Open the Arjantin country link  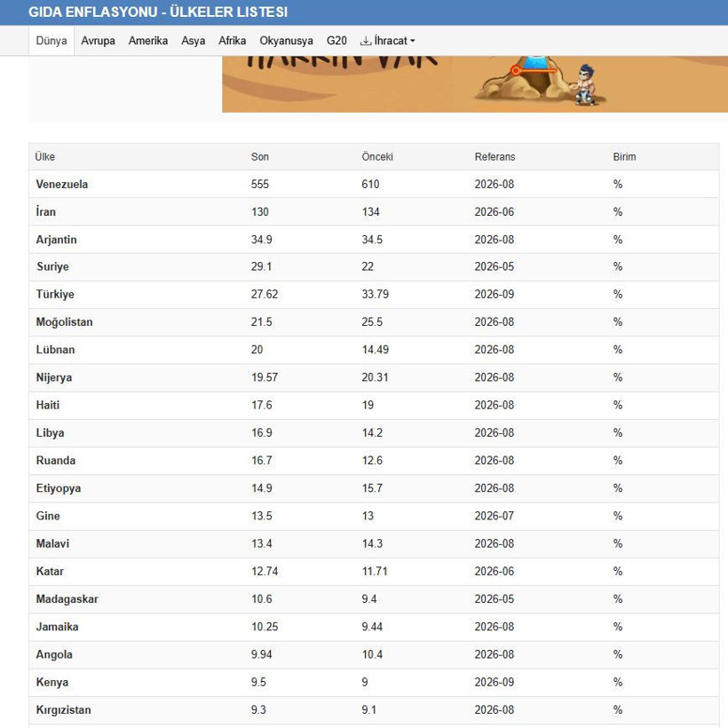click(56, 240)
